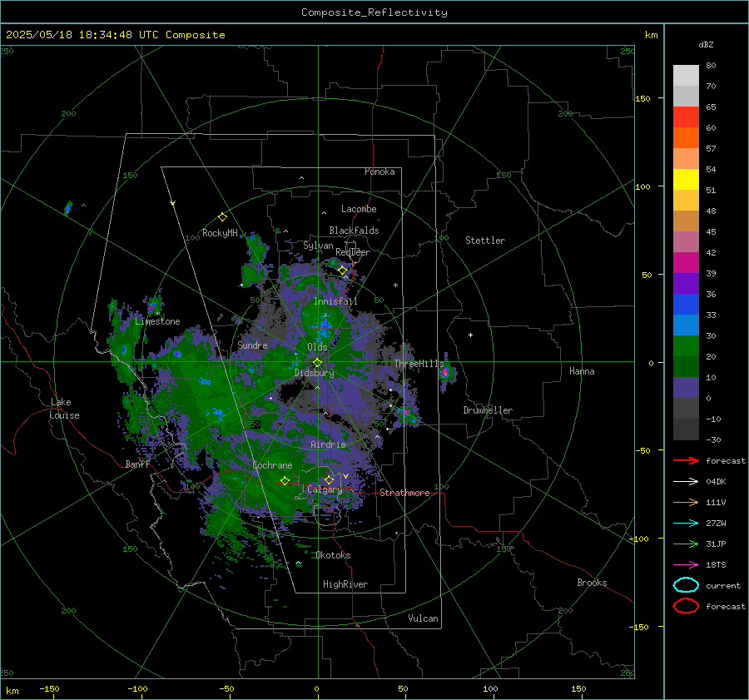Click the yellow diamond marker below Cochrane
Image resolution: width=749 pixels, height=700 pixels.
coord(285,480)
